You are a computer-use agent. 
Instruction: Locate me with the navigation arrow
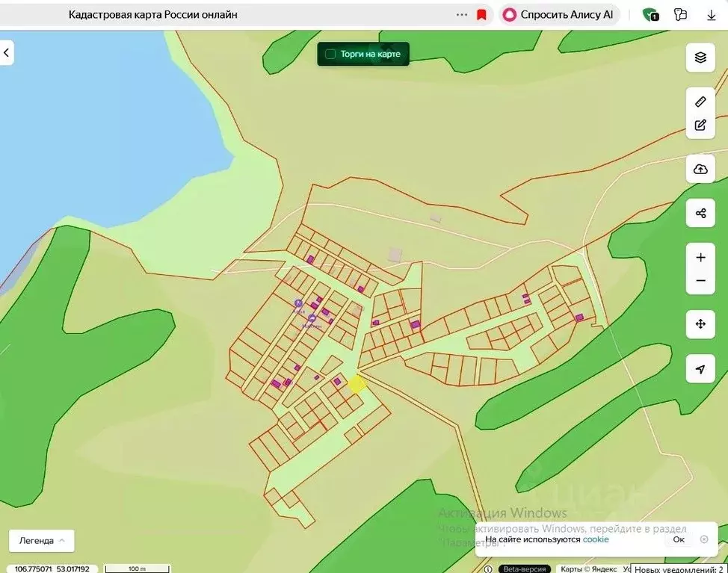(700, 369)
